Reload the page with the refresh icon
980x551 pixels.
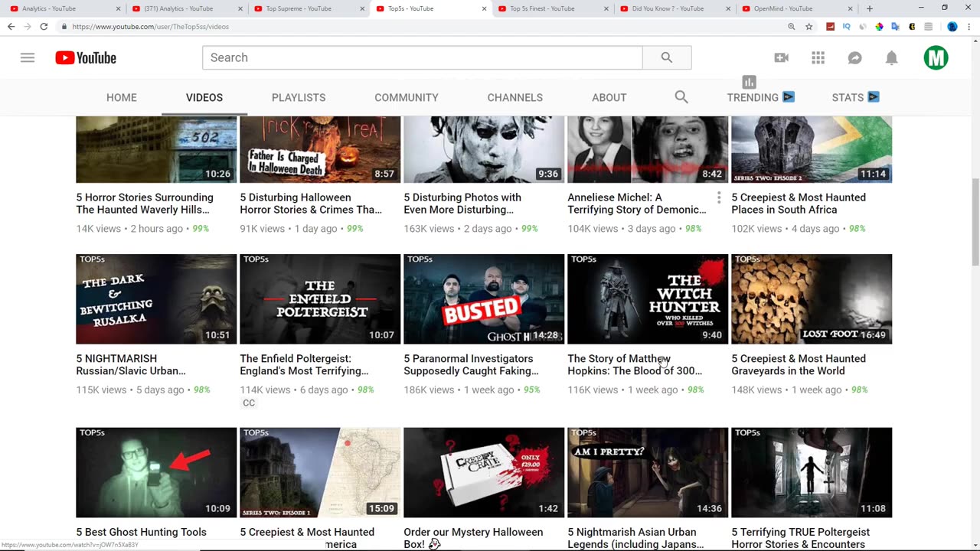pos(44,26)
